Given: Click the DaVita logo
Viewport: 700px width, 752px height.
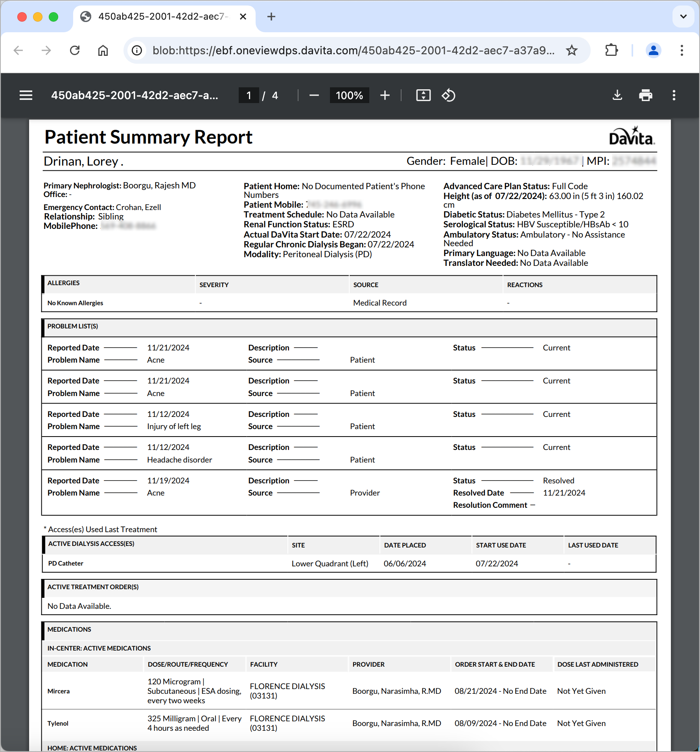Looking at the screenshot, I should 632,136.
